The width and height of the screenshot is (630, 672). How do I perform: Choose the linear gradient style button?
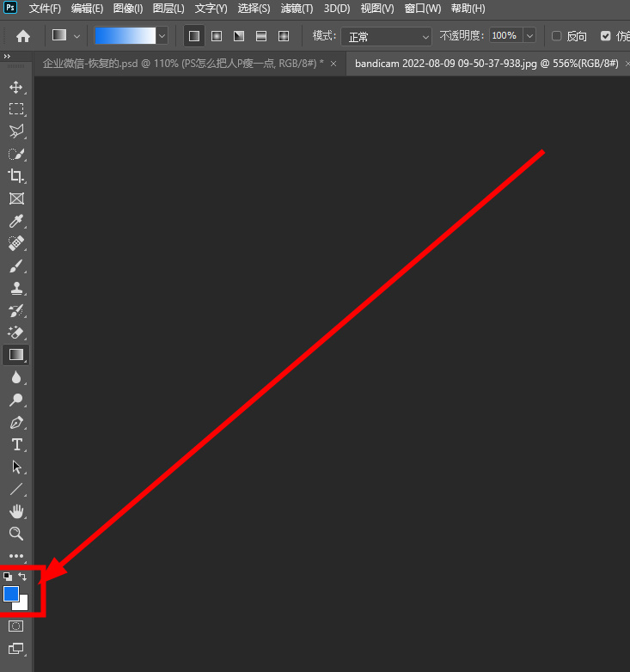(193, 36)
